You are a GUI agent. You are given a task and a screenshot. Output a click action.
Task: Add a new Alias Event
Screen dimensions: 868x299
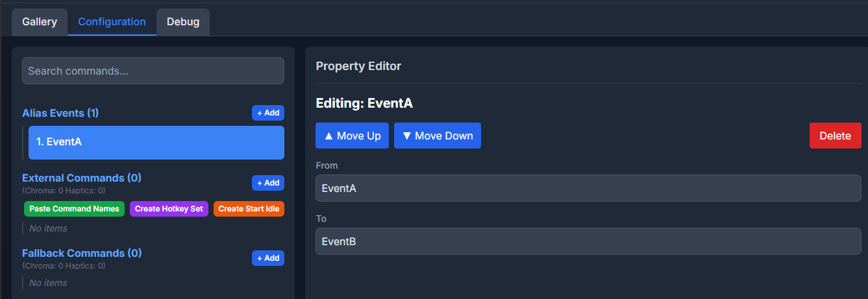[268, 113]
